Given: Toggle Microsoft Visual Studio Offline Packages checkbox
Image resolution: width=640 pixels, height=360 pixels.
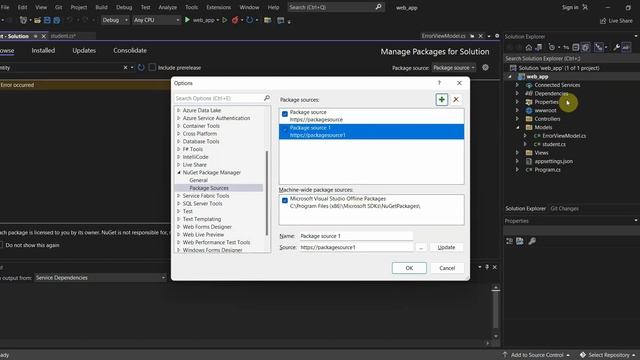Looking at the screenshot, I should 284,200.
